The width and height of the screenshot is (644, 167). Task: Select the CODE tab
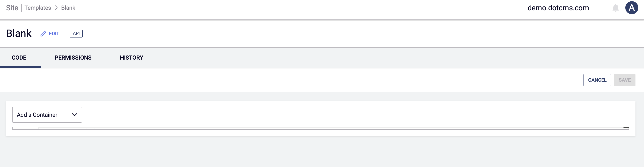tap(19, 58)
